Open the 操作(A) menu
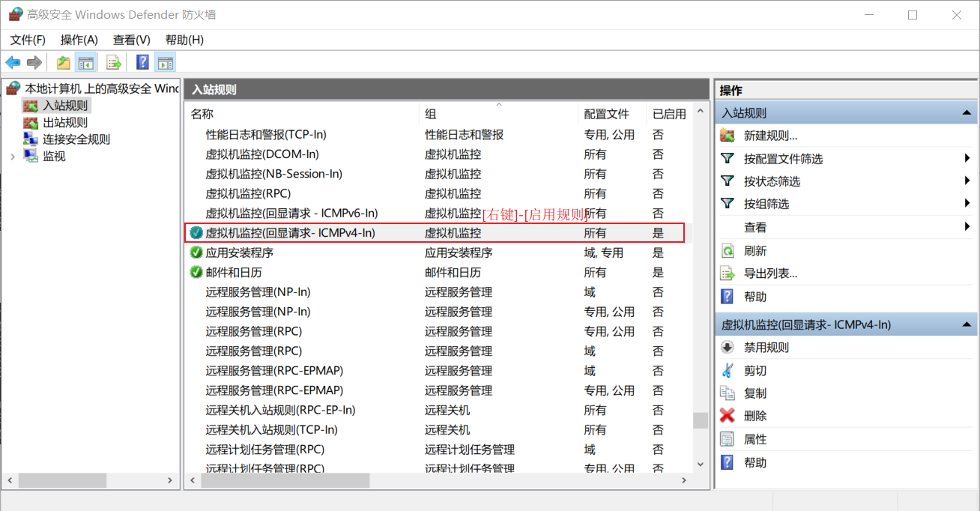This screenshot has width=980, height=511. tap(79, 40)
